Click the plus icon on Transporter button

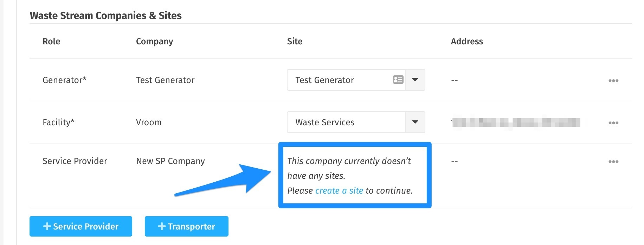click(x=162, y=226)
